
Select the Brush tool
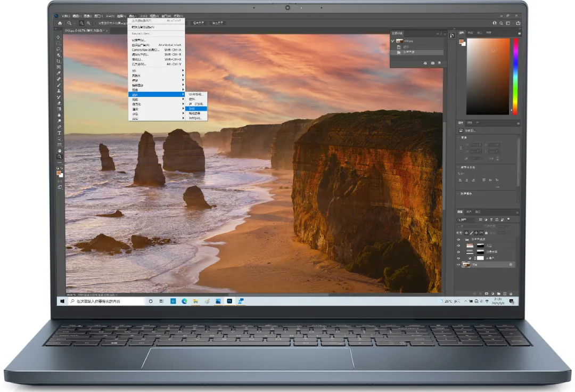point(59,85)
